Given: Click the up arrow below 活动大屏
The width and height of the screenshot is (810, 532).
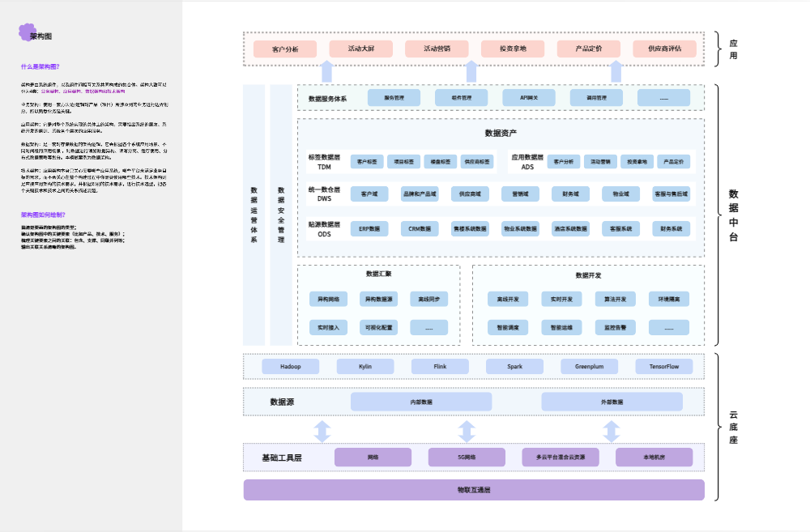Looking at the screenshot, I should pyautogui.click(x=326, y=71).
